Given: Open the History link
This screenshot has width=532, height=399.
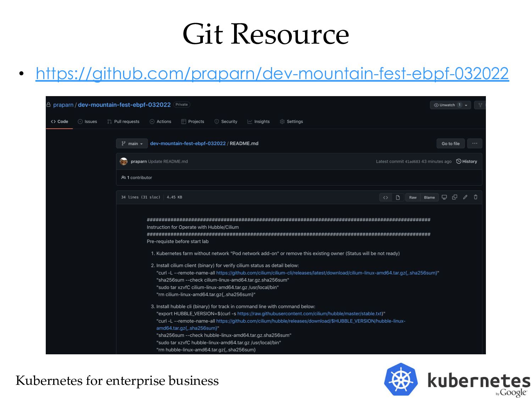Looking at the screenshot, I should point(466,161).
